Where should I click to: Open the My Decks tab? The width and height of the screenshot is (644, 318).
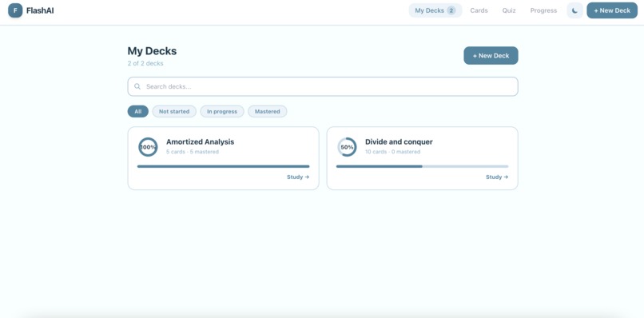point(435,10)
